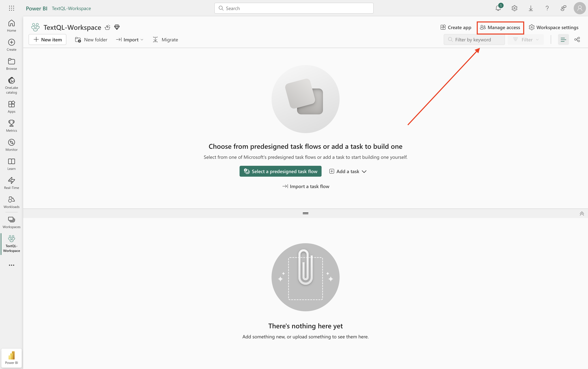Click the Filter by keyword field

coord(474,39)
